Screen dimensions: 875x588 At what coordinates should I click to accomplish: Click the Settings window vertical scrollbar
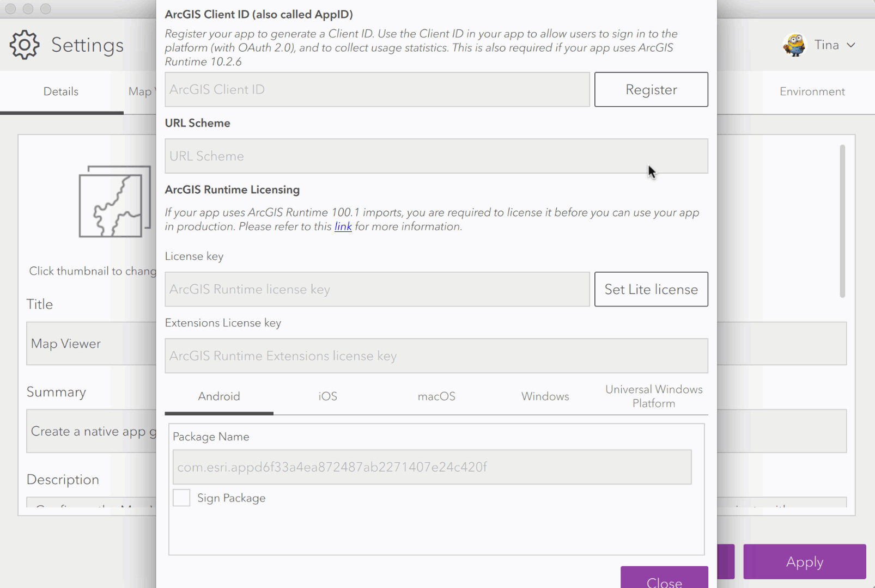click(842, 221)
